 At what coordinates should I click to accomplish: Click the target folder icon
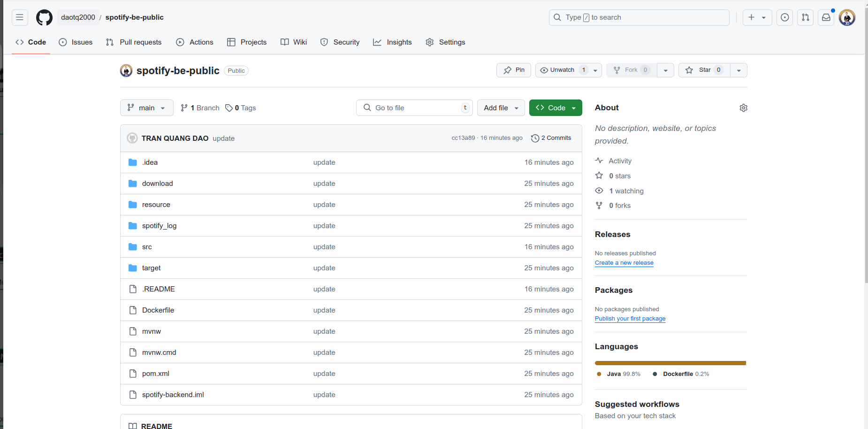133,268
